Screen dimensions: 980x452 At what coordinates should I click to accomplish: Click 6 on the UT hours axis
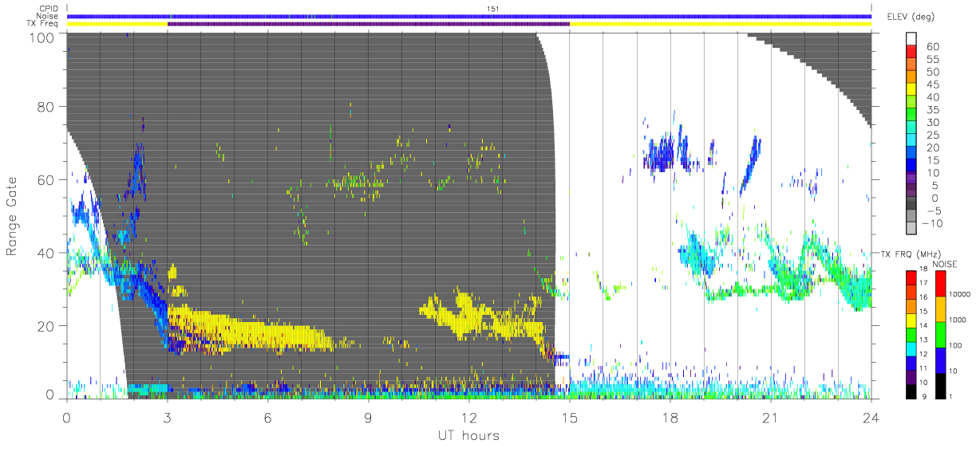pos(268,417)
